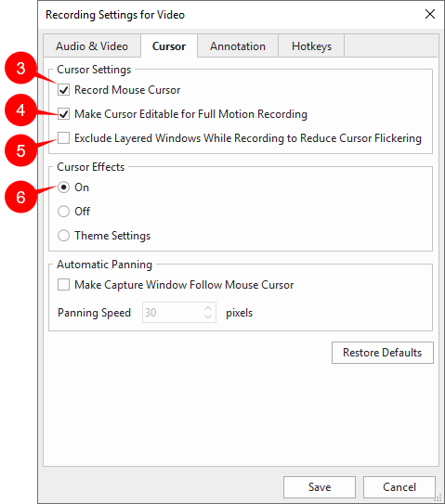Save the recording settings

coord(320,487)
